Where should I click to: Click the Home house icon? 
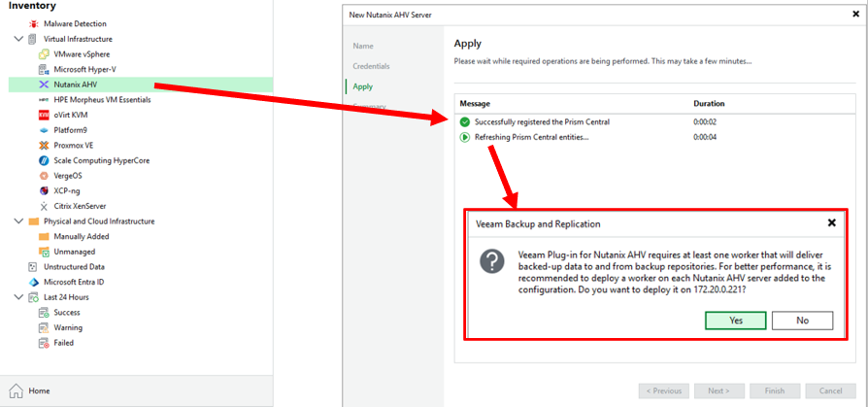pyautogui.click(x=17, y=390)
